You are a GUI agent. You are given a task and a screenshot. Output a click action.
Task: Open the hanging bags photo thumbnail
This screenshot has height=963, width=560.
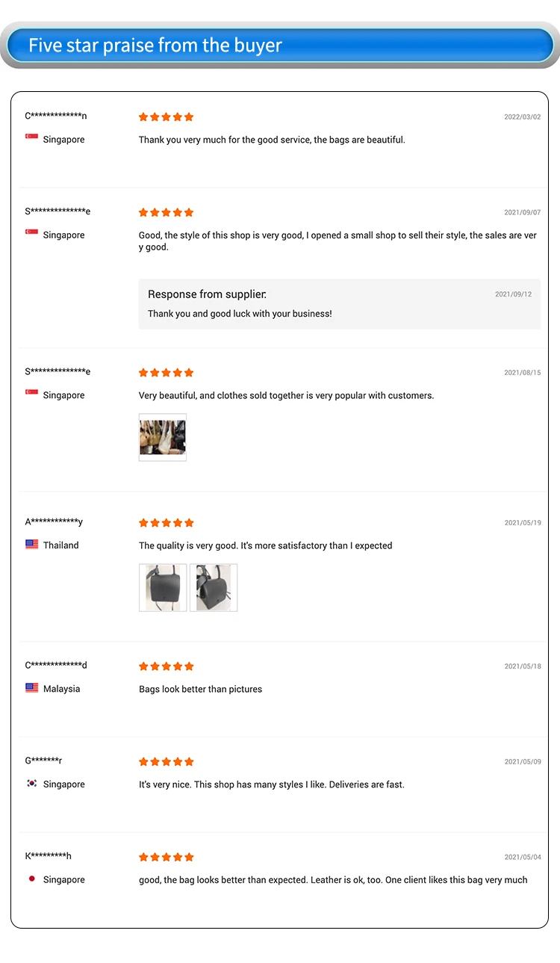pyautogui.click(x=163, y=437)
